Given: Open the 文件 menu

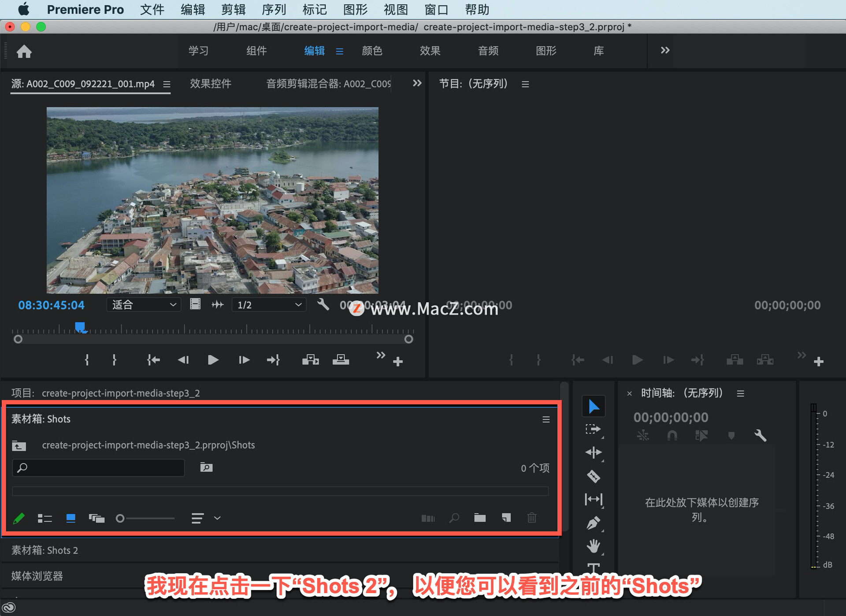Looking at the screenshot, I should (152, 9).
